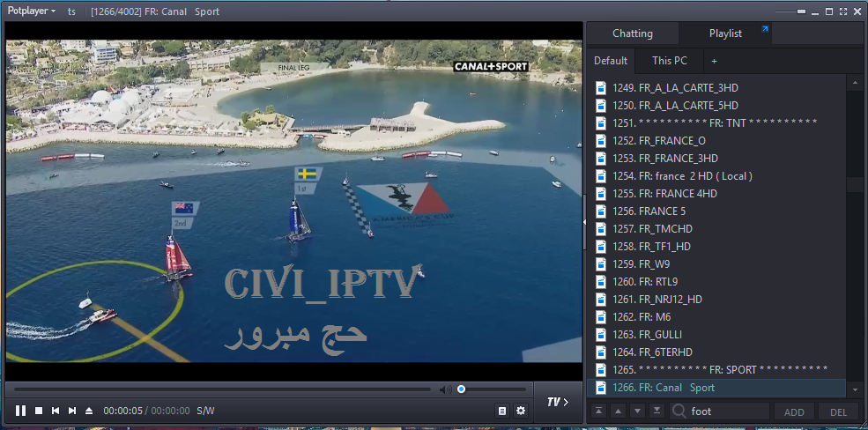Mute audio using the speaker icon
The height and width of the screenshot is (430, 868).
coord(446,389)
